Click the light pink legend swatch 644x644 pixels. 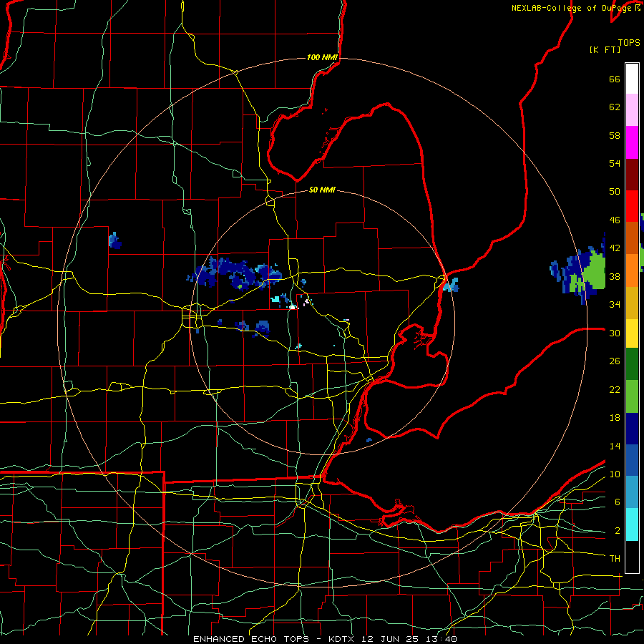[632, 110]
